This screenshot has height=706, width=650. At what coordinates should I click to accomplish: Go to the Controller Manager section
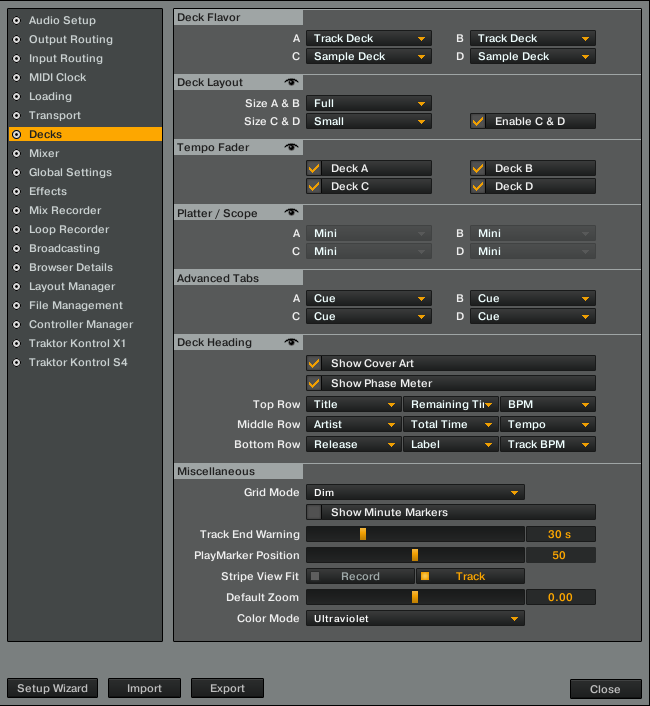pyautogui.click(x=81, y=325)
